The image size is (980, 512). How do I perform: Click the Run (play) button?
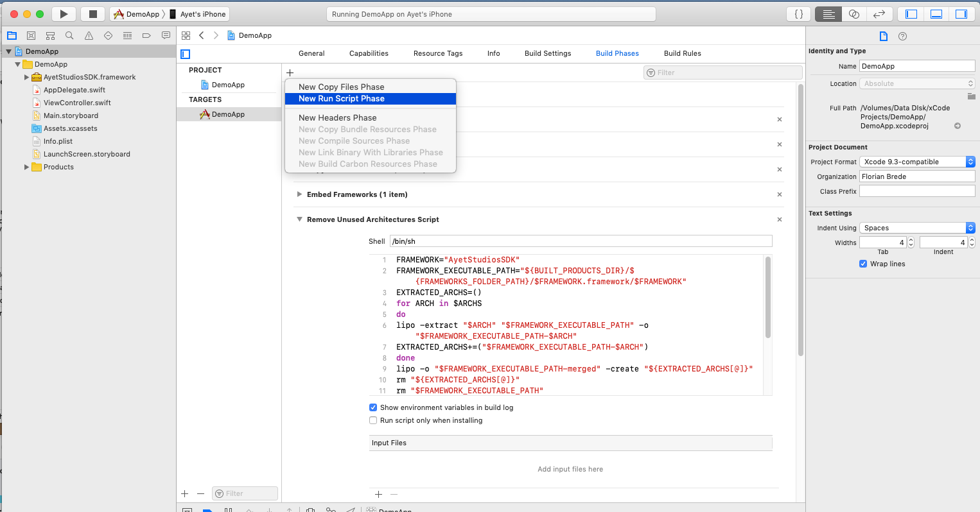[64, 14]
